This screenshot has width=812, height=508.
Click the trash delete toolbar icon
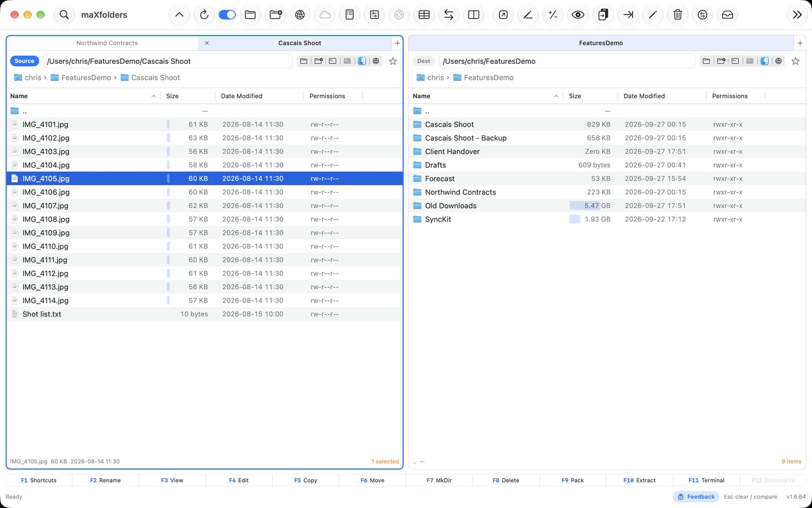677,15
